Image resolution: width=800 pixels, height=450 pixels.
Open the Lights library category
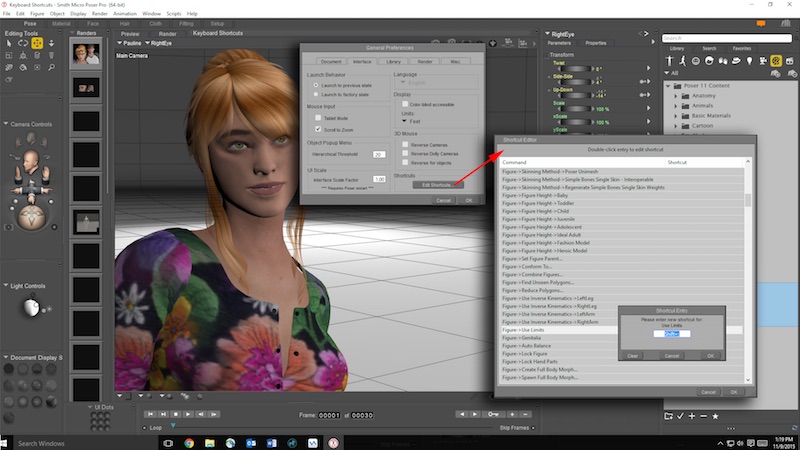pyautogui.click(x=749, y=61)
